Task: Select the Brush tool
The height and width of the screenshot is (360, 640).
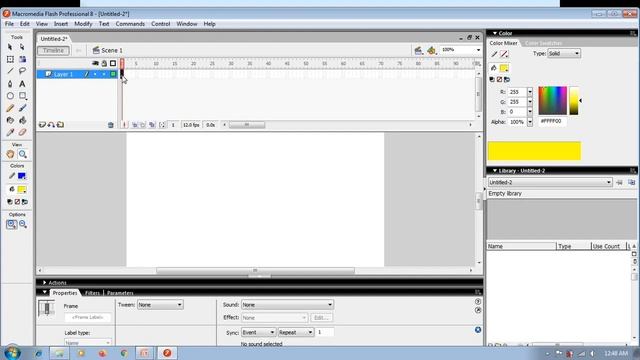Action: (x=22, y=108)
